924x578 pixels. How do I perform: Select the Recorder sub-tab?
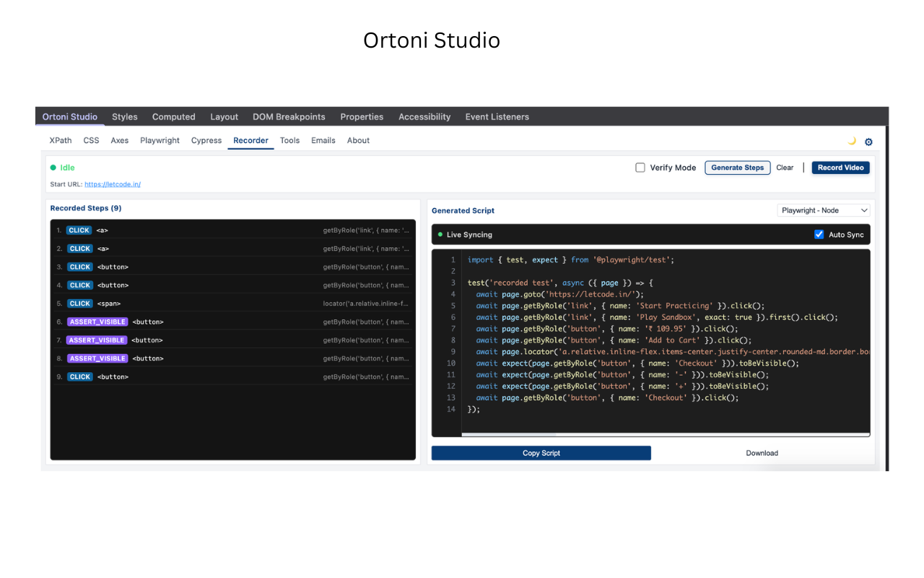pos(250,140)
